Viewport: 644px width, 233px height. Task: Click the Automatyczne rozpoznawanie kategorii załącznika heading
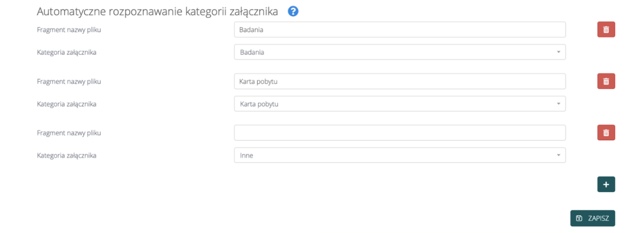coord(157,12)
